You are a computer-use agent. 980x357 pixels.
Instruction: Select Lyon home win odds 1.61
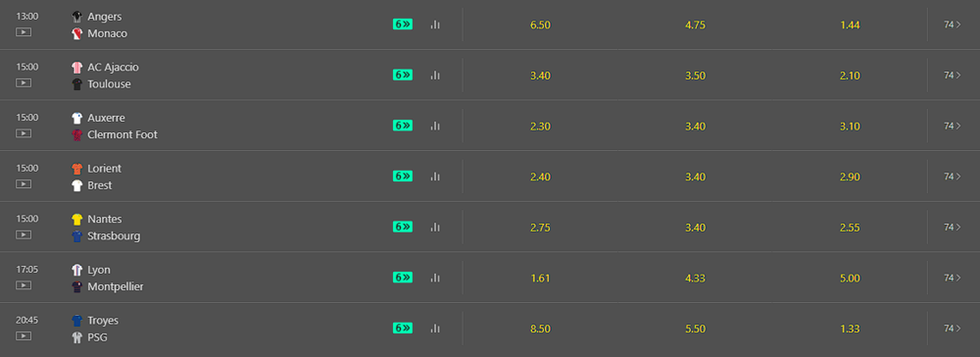click(x=540, y=279)
